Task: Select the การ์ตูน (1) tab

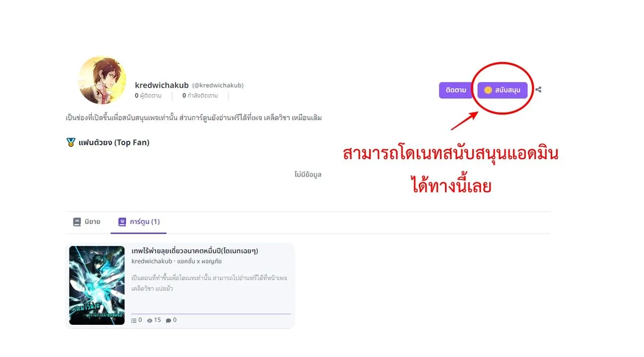Action: 139,222
